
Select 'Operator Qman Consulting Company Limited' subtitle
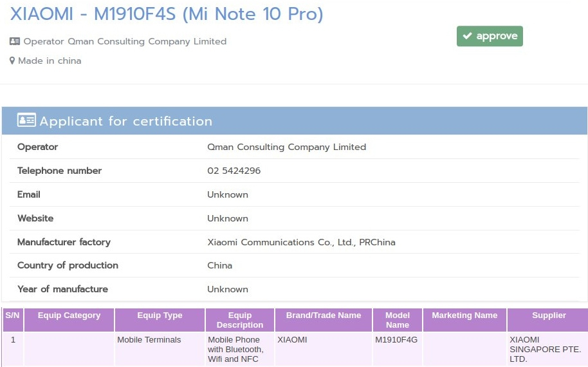pos(125,41)
